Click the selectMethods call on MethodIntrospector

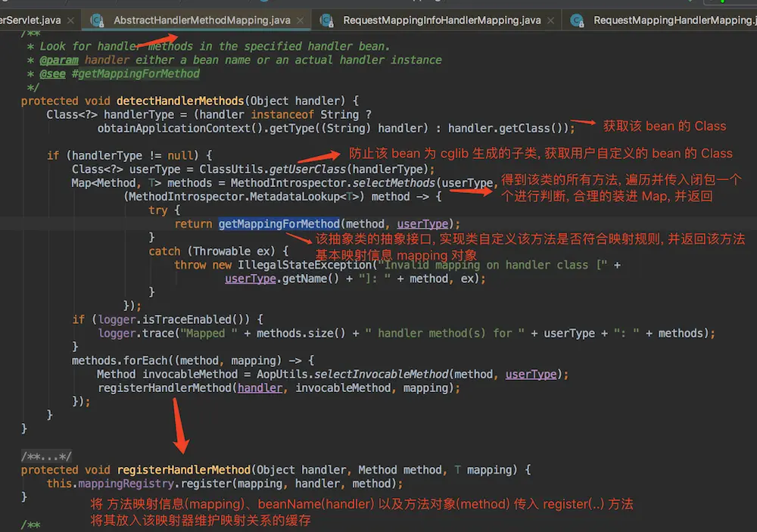pos(392,183)
